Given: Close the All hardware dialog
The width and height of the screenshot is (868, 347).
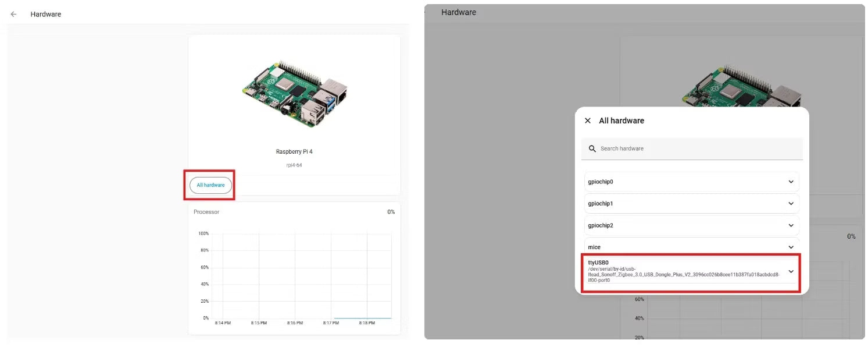Looking at the screenshot, I should pyautogui.click(x=587, y=121).
